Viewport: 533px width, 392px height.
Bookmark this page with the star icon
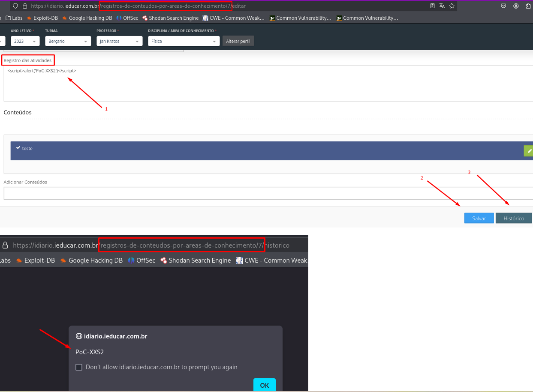(452, 6)
